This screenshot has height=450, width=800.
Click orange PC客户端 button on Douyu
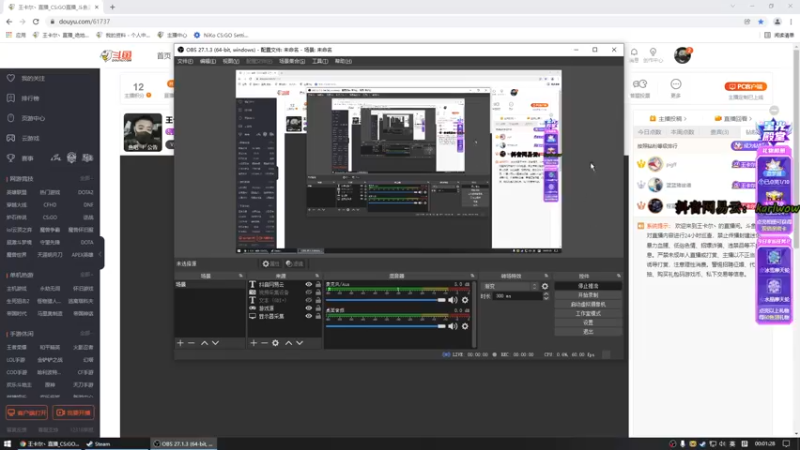pos(745,87)
